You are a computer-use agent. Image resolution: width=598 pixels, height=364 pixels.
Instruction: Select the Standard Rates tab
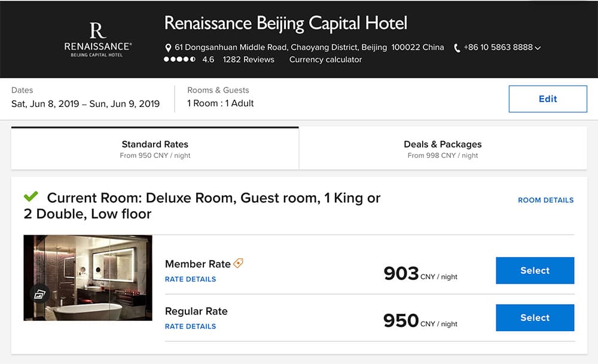pyautogui.click(x=154, y=149)
